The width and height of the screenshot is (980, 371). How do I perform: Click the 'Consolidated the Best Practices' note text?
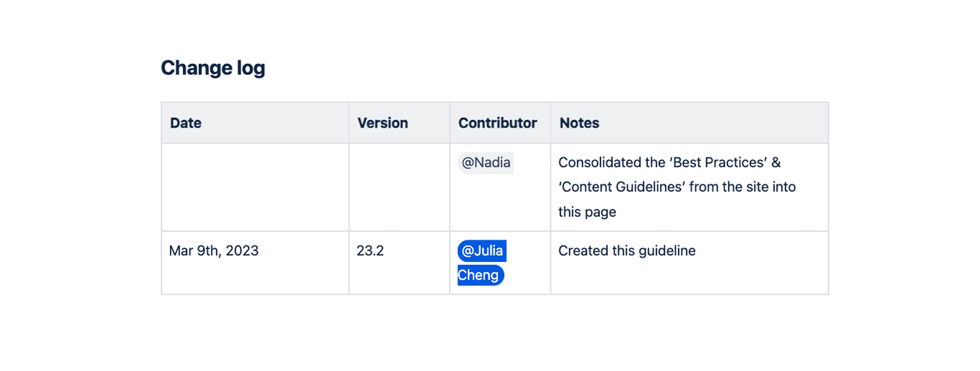(669, 163)
